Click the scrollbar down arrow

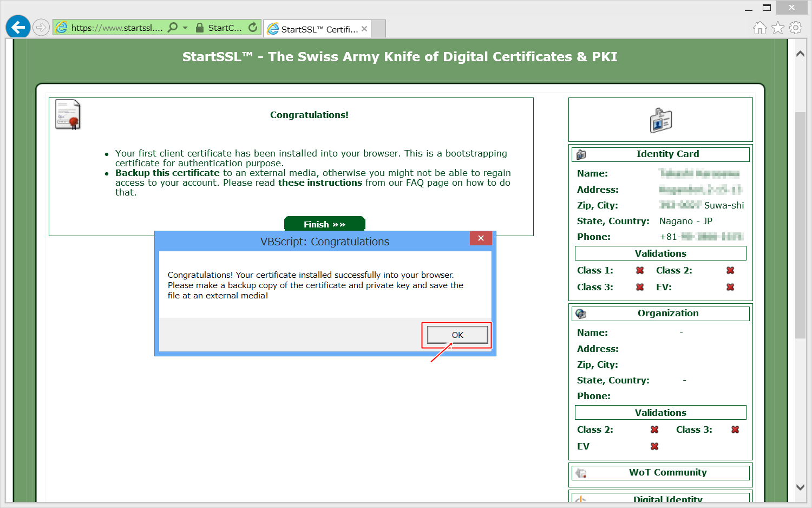(801, 487)
